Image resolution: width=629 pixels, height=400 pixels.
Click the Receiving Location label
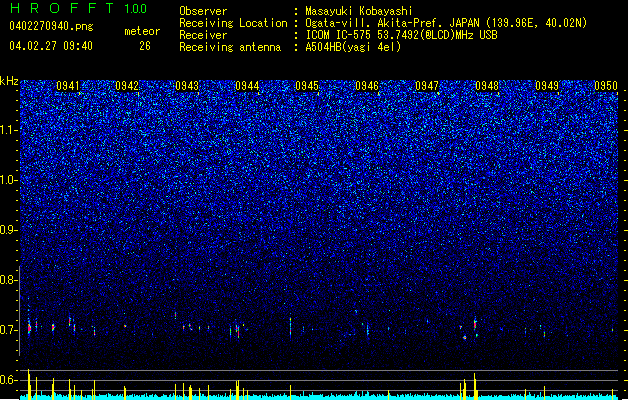coord(233,23)
